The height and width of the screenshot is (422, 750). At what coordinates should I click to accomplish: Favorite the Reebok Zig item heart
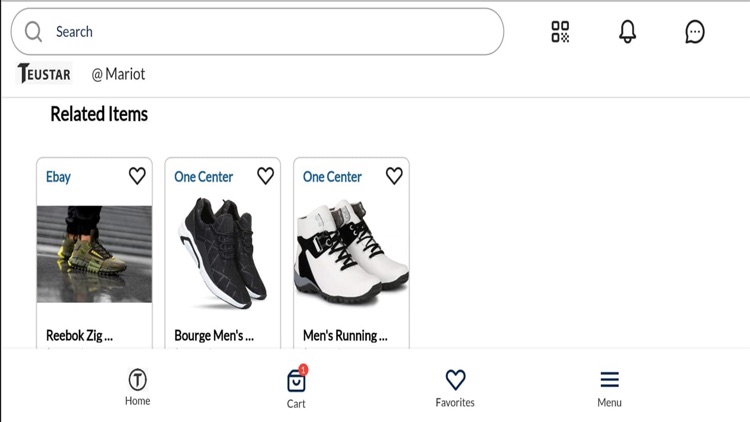coord(137,176)
